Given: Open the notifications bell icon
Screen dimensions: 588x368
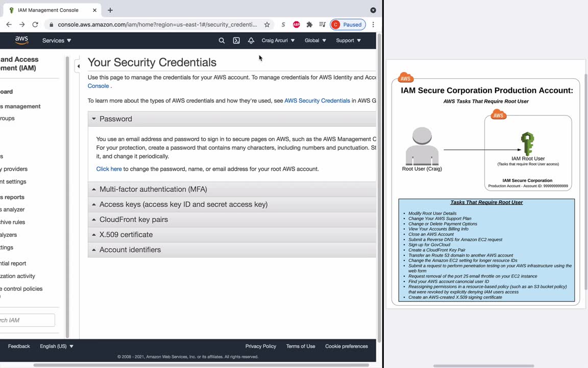Looking at the screenshot, I should 251,40.
